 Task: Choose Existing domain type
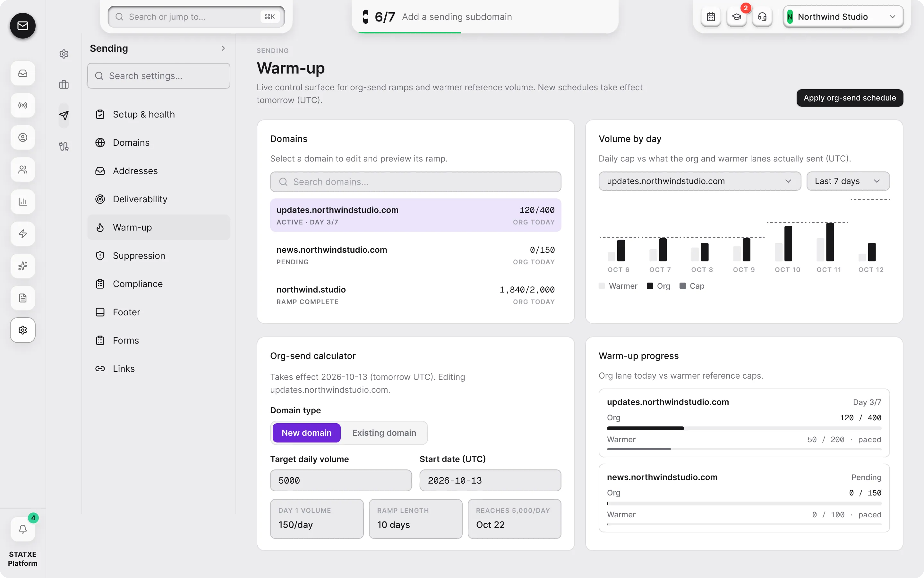[384, 433]
